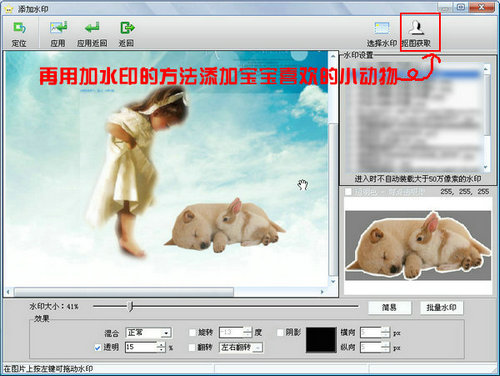Click the 水印大小: 41% label
Image resolution: width=500 pixels, height=376 pixels.
pos(54,306)
